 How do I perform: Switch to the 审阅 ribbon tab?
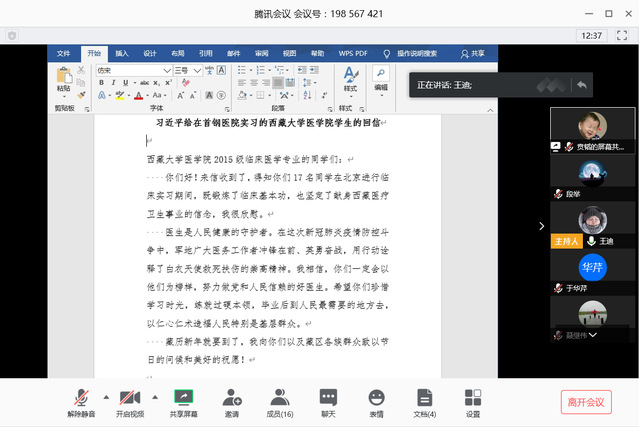tap(261, 53)
